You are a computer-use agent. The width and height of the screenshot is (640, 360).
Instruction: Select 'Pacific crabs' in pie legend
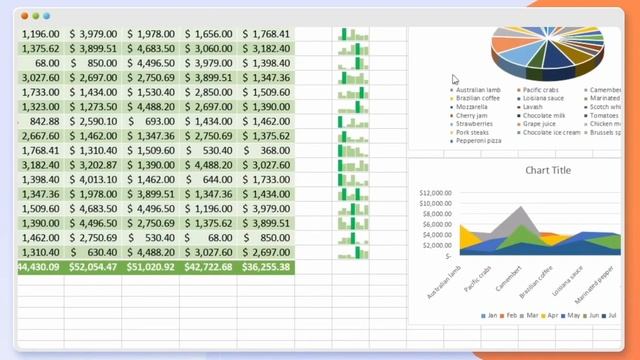(x=538, y=90)
